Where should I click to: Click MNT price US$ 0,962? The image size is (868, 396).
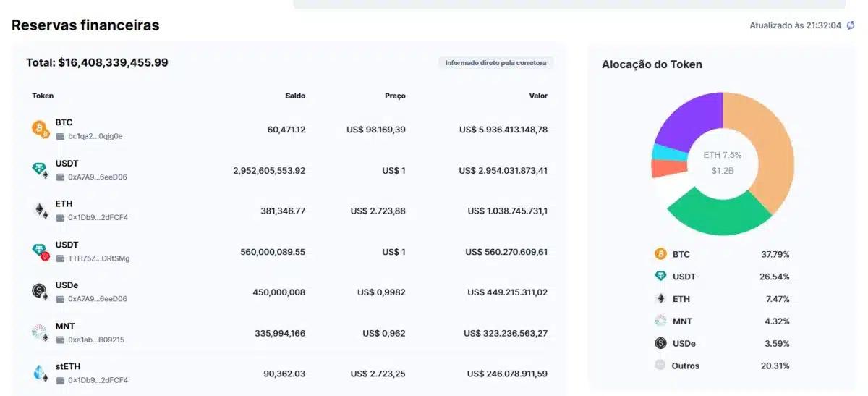tap(384, 333)
